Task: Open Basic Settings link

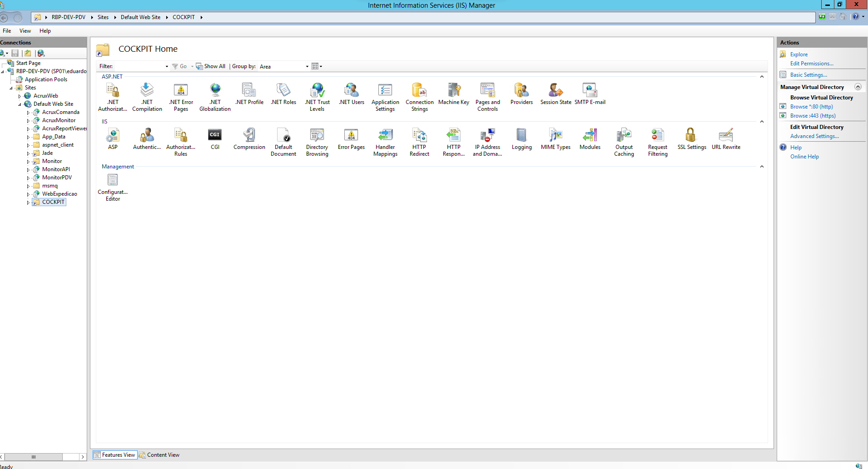Action: pos(808,75)
